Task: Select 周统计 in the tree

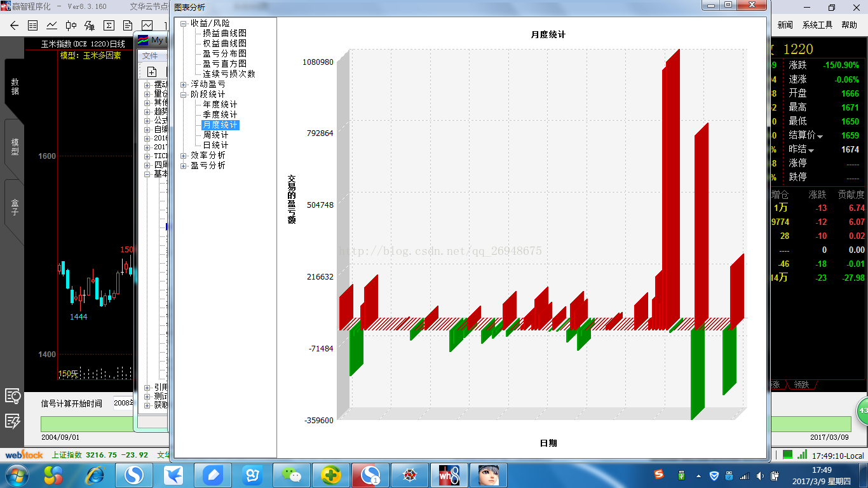Action: (x=216, y=135)
